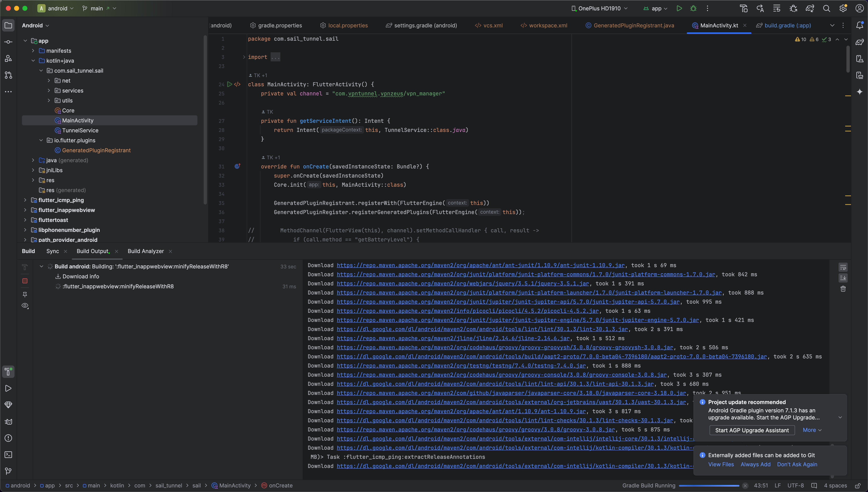Click the Always Add link
This screenshot has height=492, width=868.
(x=756, y=464)
